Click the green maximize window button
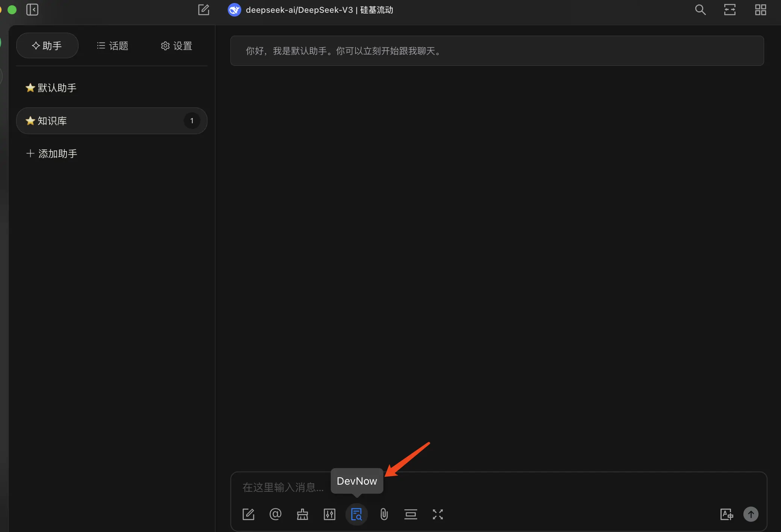781x532 pixels. click(12, 10)
